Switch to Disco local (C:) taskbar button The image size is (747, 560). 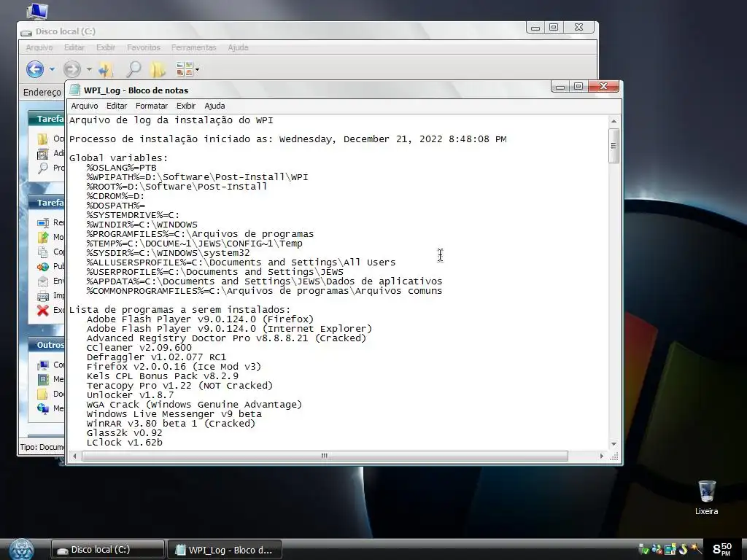click(108, 550)
